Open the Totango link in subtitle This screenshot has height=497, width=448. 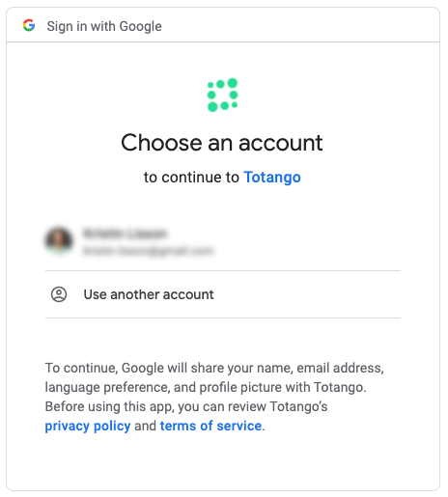[x=272, y=178]
